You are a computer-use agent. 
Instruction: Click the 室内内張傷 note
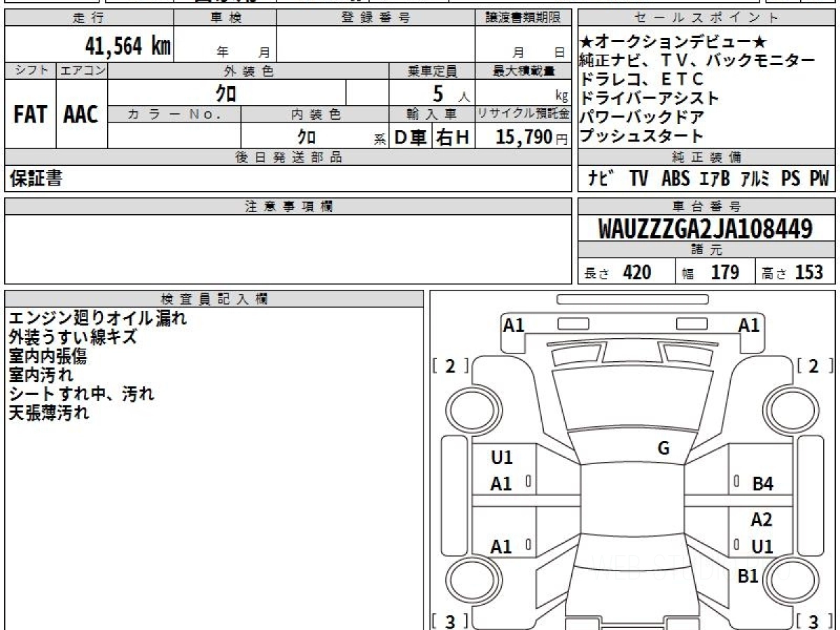pyautogui.click(x=48, y=356)
